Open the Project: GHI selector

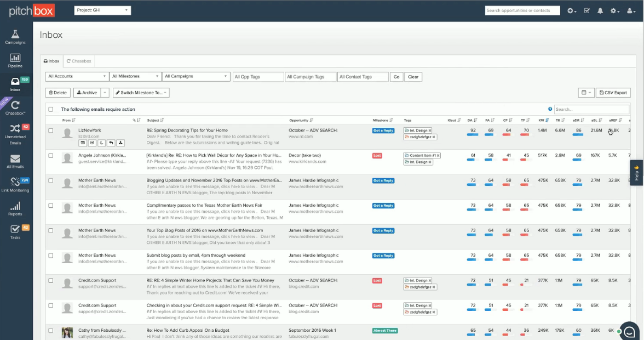(x=102, y=10)
